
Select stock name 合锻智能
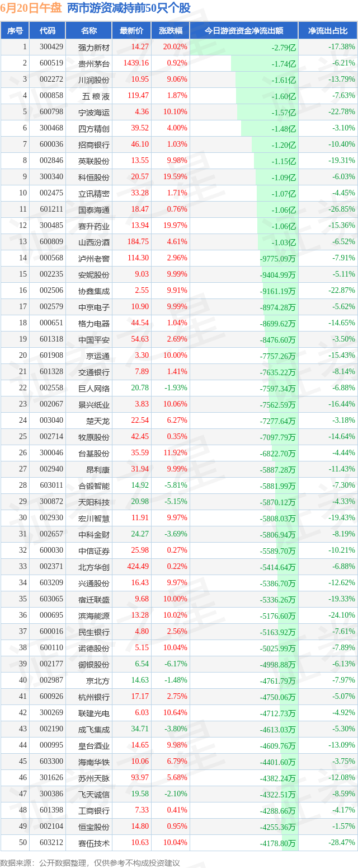[94, 486]
